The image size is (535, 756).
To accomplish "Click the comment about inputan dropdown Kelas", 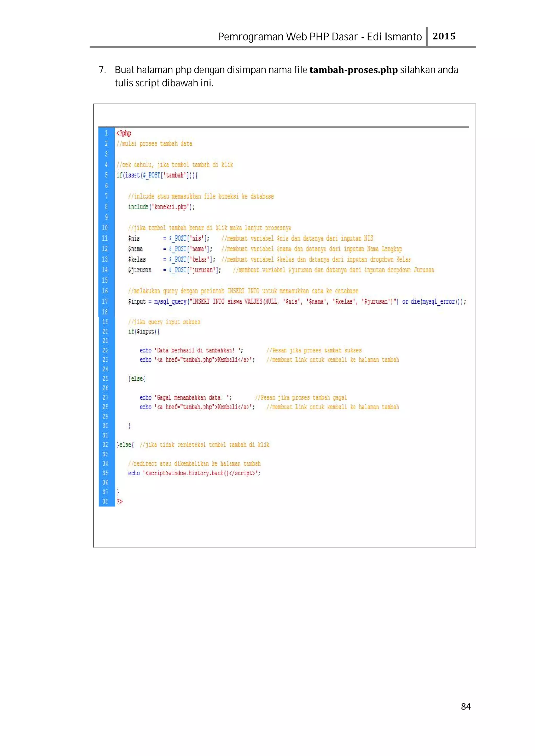I will [x=316, y=259].
